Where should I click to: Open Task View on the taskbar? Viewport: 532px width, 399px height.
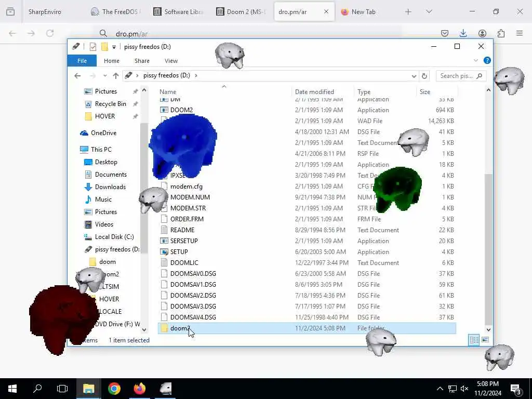pyautogui.click(x=62, y=389)
